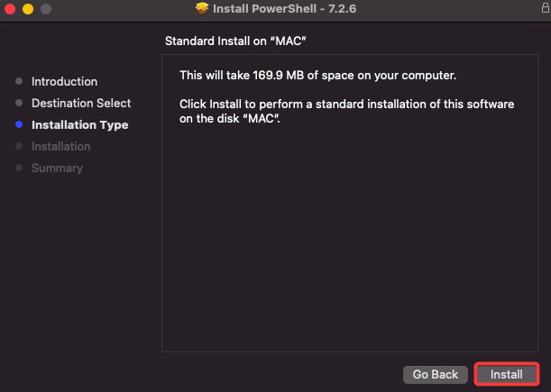Click the PowerShell package icon in title
This screenshot has width=551, height=392.
(202, 8)
